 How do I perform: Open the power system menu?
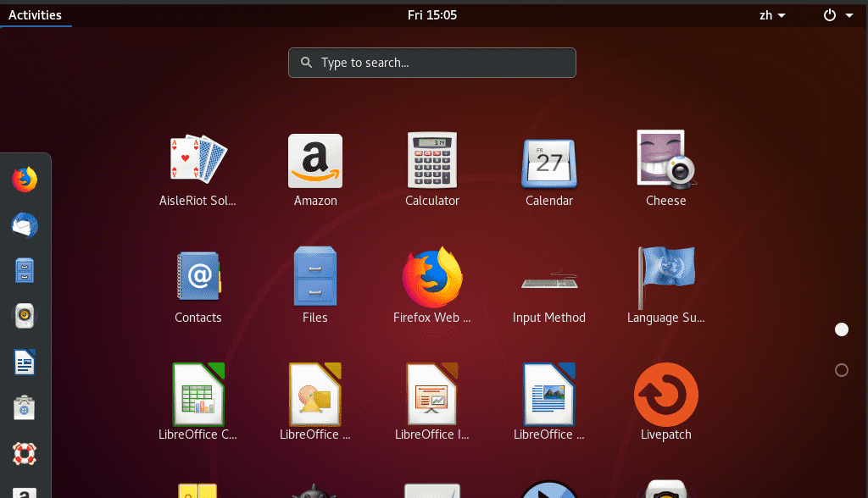pos(837,15)
